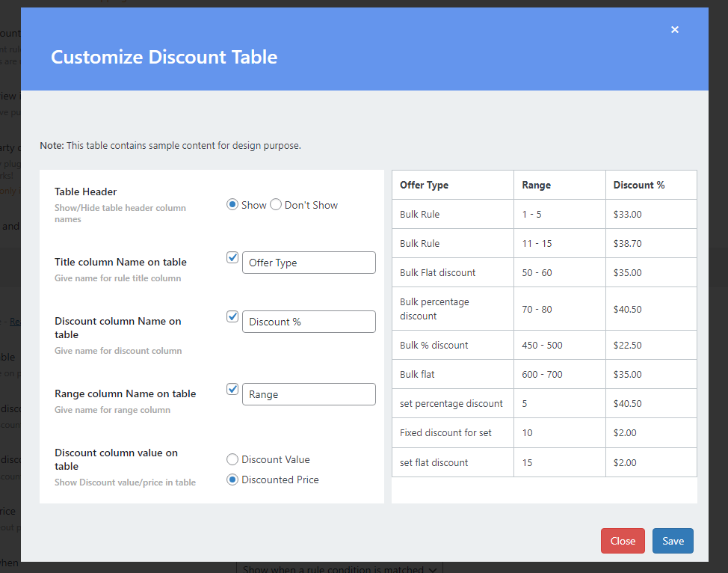The image size is (728, 573).
Task: Choose the Discount Value radio option
Action: (232, 459)
